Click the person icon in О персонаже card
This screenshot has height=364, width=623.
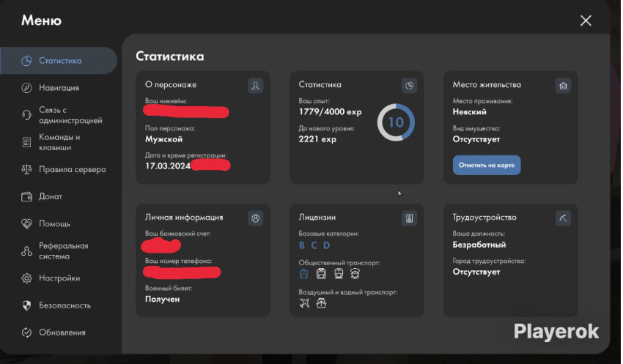point(256,86)
